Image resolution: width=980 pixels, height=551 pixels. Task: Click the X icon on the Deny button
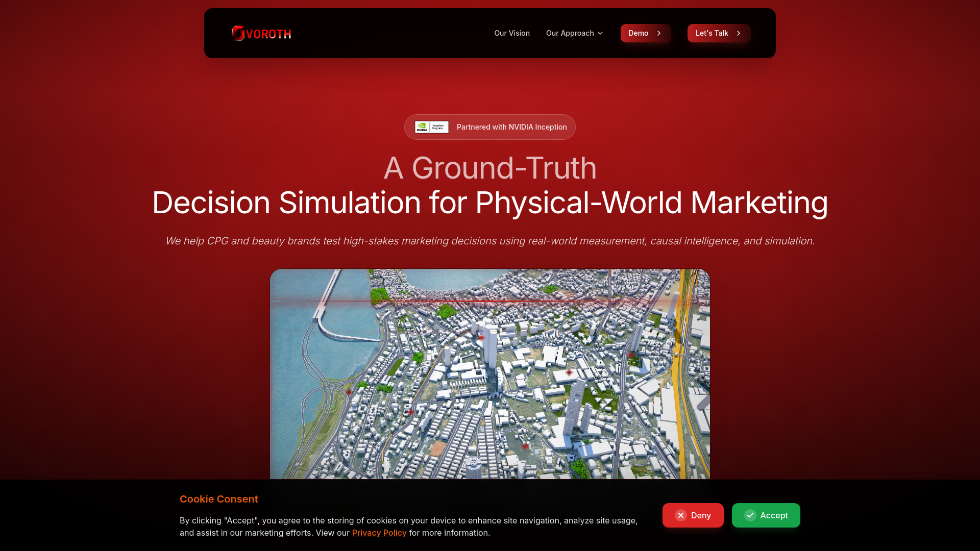pos(681,515)
